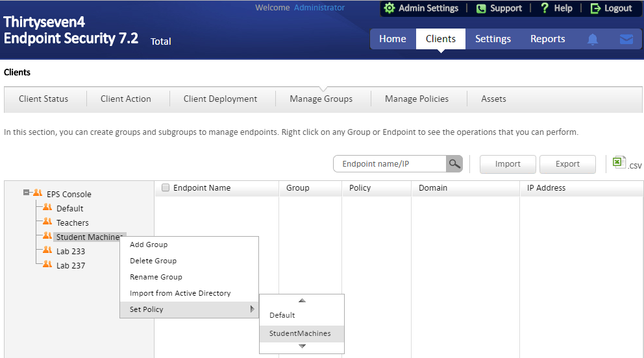Click the Logout arrow icon
644x358 pixels.
pyautogui.click(x=595, y=8)
